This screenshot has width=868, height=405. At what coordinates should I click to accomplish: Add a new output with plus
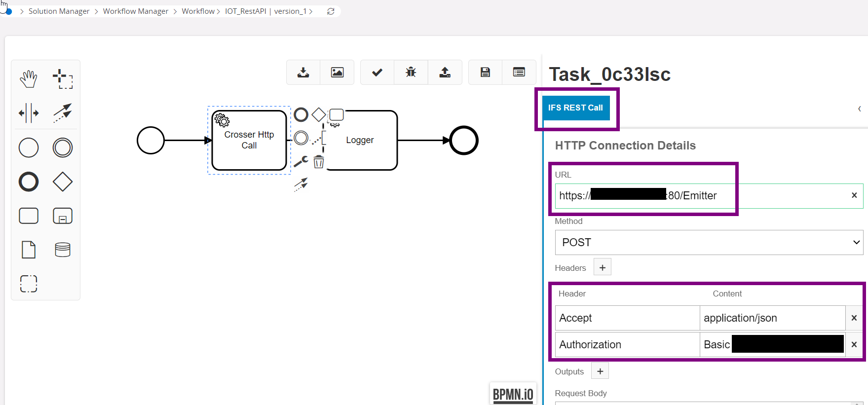(600, 371)
